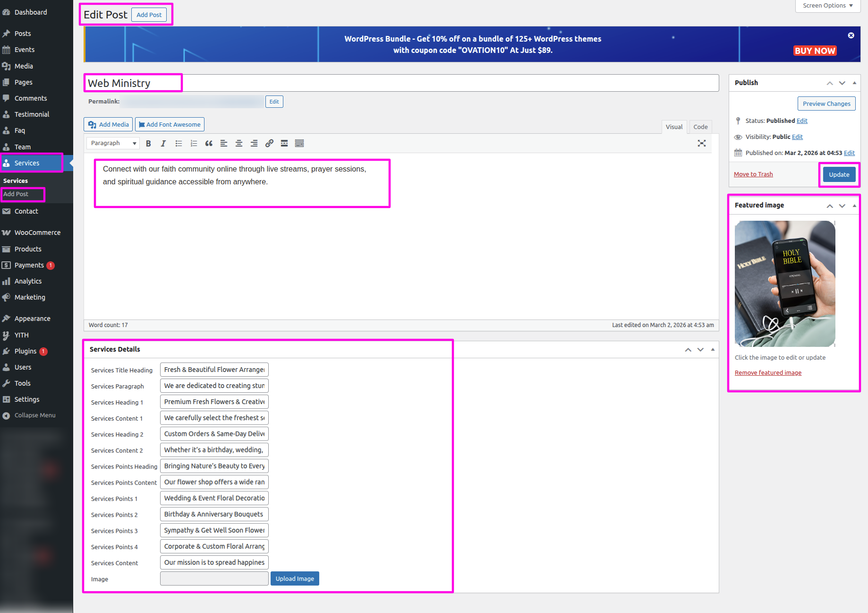
Task: Insert a bulleted list
Action: [179, 143]
